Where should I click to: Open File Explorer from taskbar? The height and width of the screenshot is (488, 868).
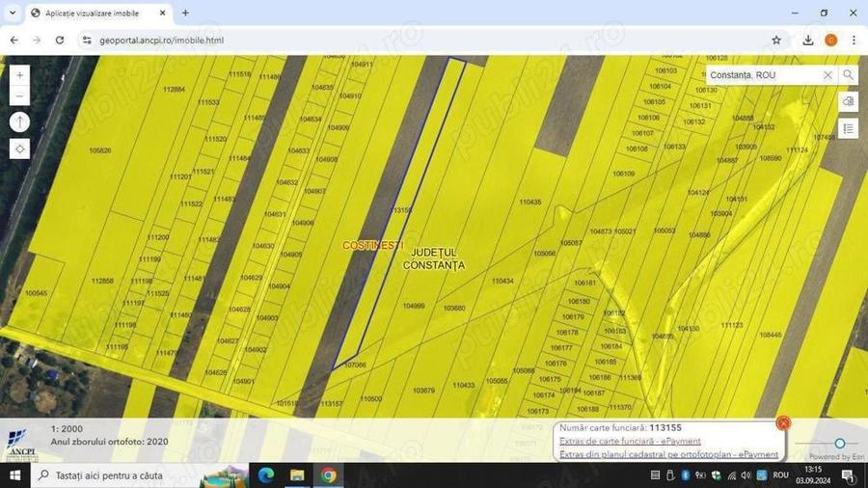coord(297,475)
